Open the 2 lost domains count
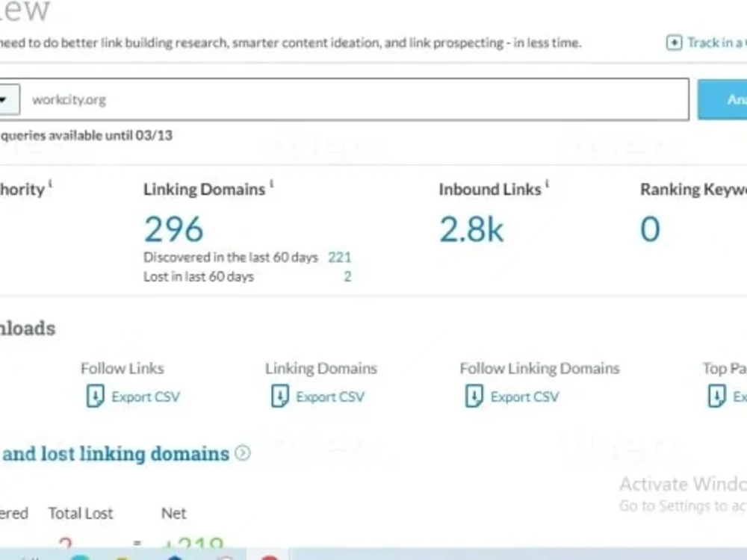This screenshot has width=747, height=560. pos(348,277)
